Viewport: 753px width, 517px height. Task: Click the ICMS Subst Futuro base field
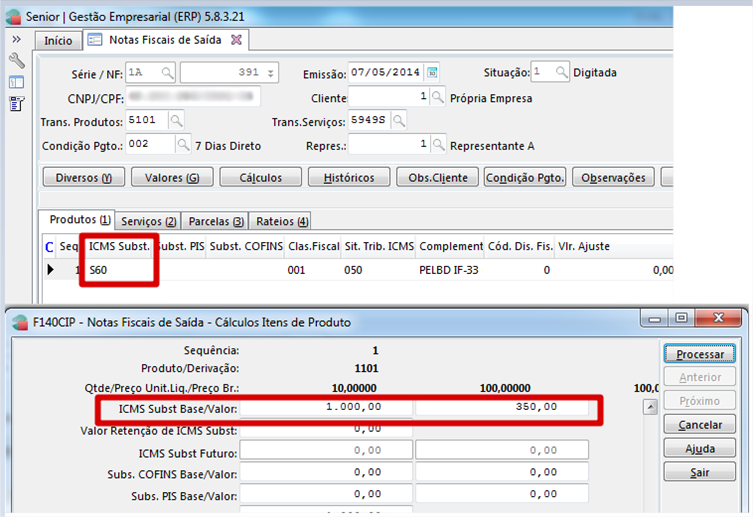tap(326, 450)
